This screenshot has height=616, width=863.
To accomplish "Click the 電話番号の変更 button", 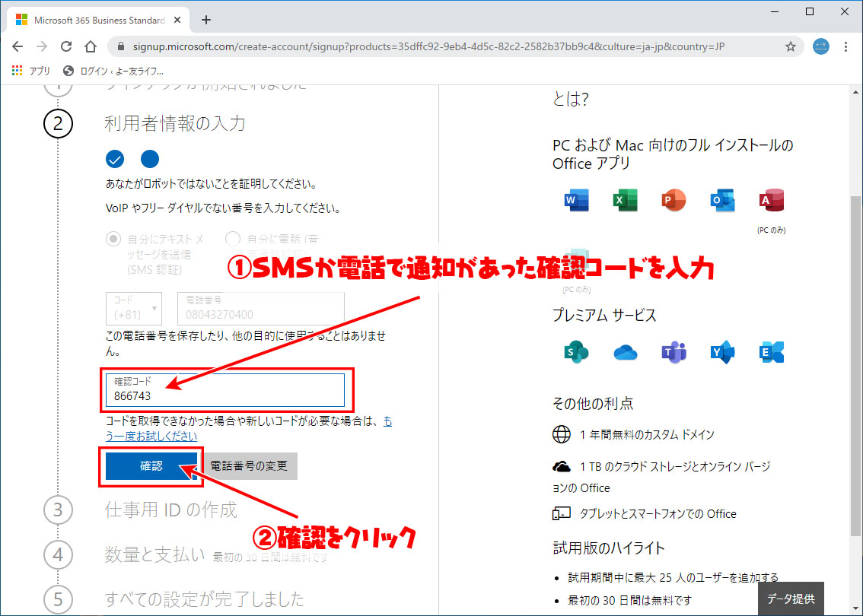I will tap(250, 466).
